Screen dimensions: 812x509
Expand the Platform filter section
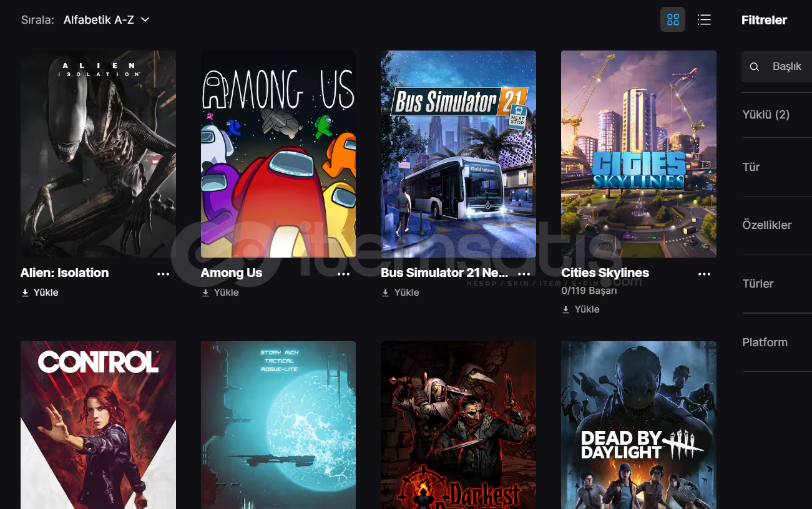(777, 342)
